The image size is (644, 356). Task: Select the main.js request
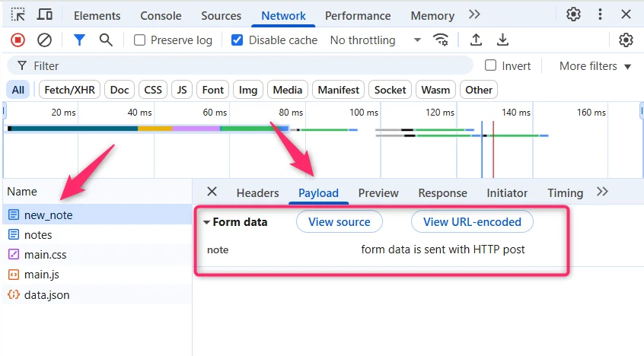click(x=97, y=275)
